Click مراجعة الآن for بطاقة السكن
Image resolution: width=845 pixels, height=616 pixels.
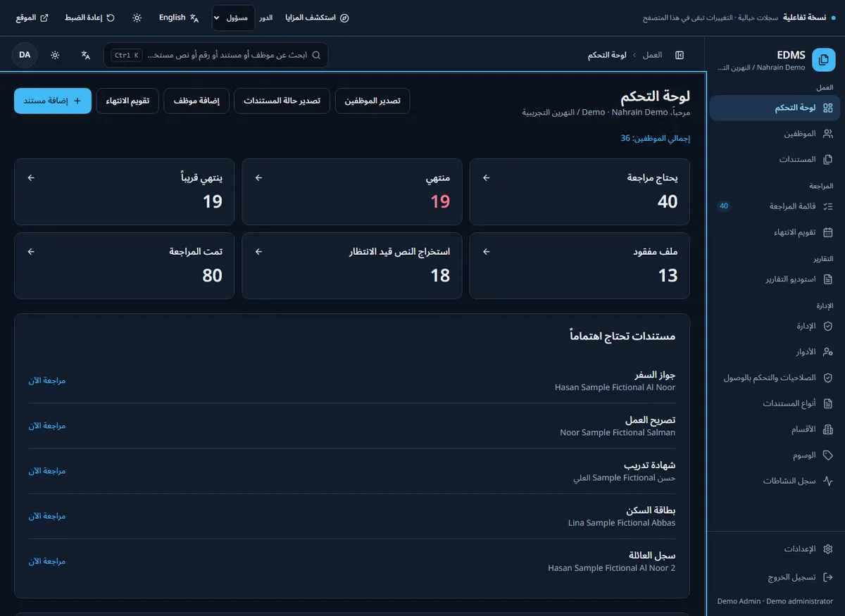click(x=47, y=516)
